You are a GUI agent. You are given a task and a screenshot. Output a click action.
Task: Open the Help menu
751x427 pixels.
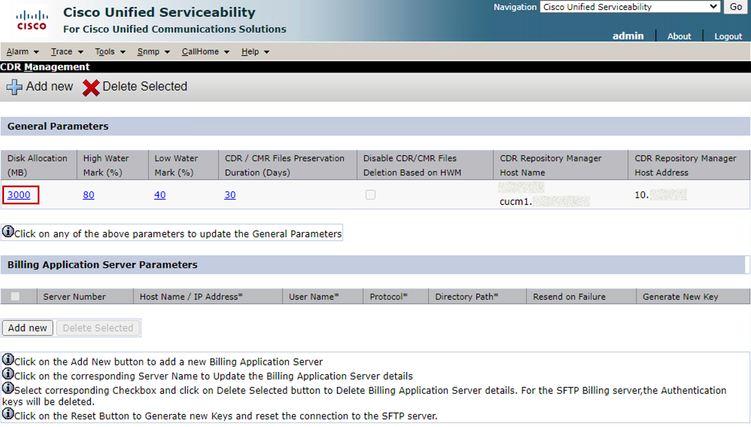click(x=255, y=52)
